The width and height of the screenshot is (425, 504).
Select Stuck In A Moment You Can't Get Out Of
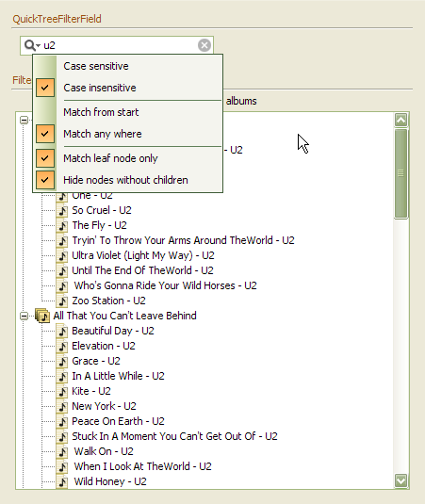click(174, 436)
